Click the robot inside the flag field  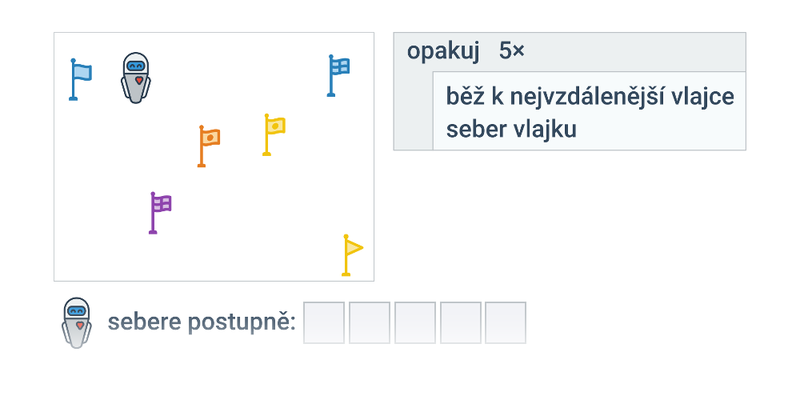(x=136, y=78)
